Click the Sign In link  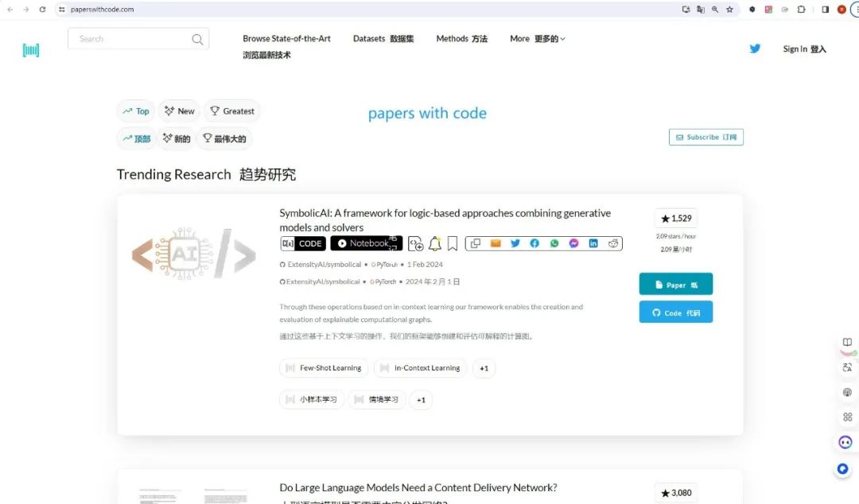click(x=804, y=48)
